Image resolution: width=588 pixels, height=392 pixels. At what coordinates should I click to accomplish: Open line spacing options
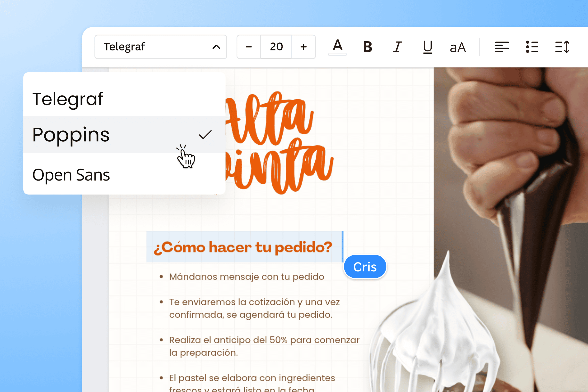coord(562,47)
